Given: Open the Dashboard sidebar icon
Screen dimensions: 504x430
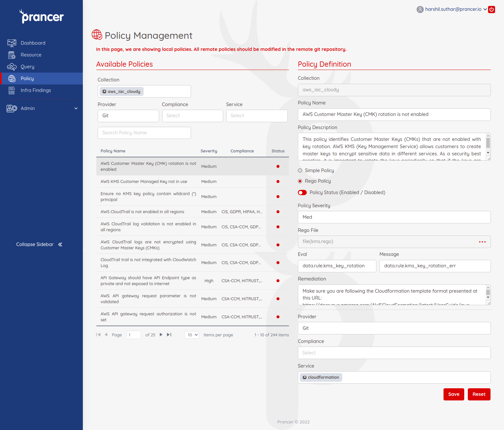Looking at the screenshot, I should point(12,43).
